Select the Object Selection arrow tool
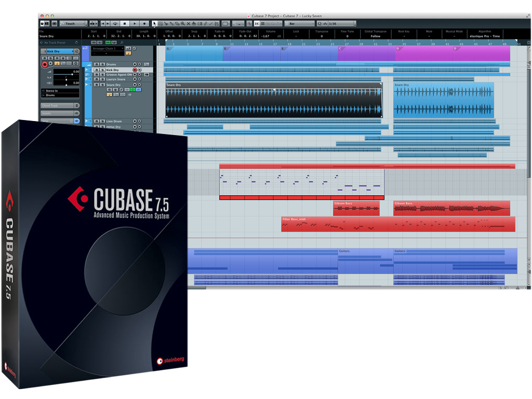532x399 pixels. click(154, 23)
